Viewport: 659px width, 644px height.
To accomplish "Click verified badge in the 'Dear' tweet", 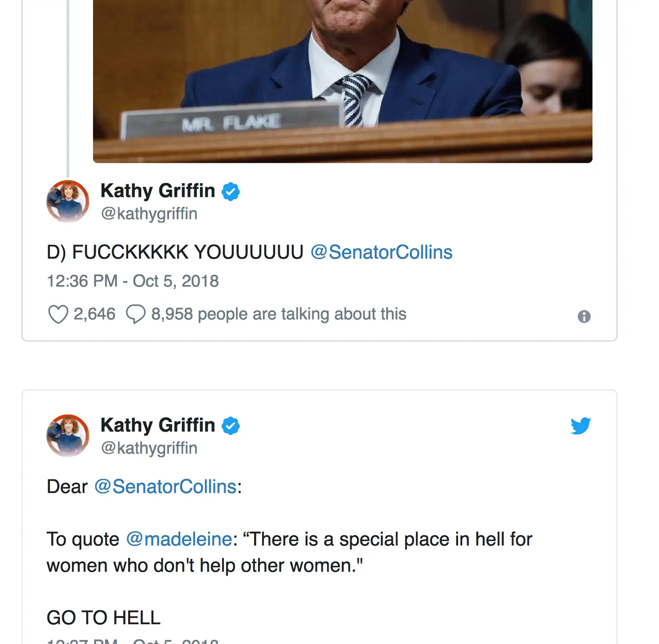I will pos(231,426).
